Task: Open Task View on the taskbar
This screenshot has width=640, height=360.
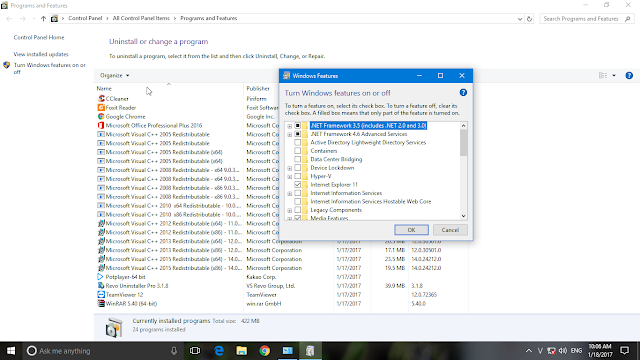Action: coord(195,351)
